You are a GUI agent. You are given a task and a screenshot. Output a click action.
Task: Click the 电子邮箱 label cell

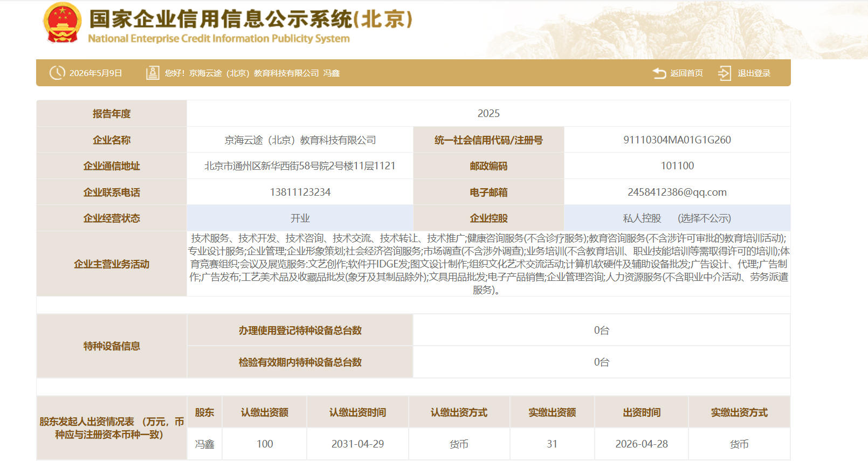488,192
